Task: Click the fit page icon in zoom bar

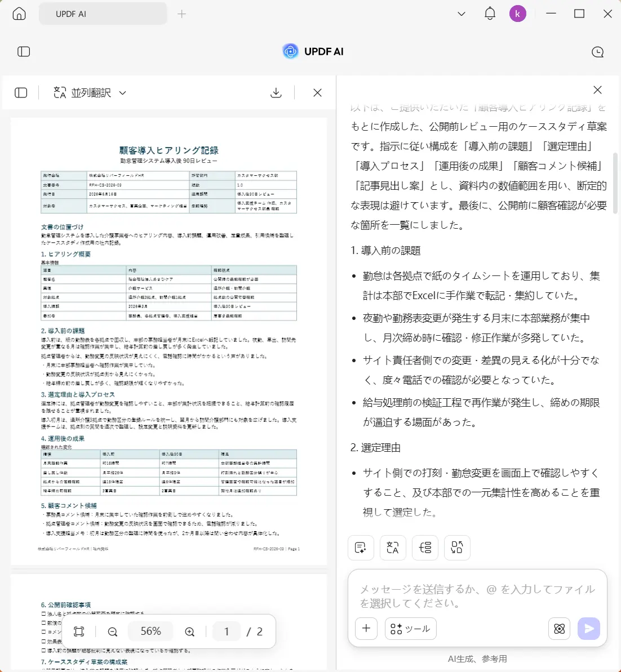Action: point(79,631)
